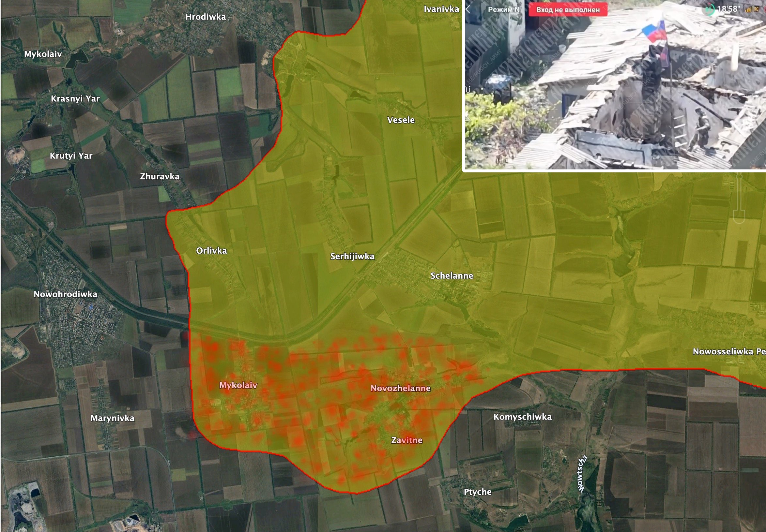Screen dimensions: 766x532
Task: Click the Ptyche village label
Action: click(477, 492)
